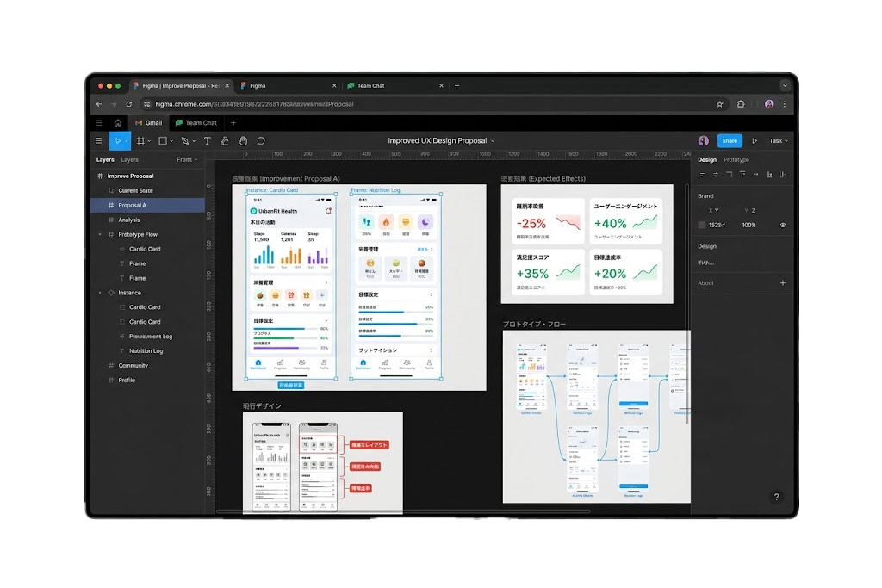
Task: Open the file title dropdown chevron
Action: tap(493, 141)
